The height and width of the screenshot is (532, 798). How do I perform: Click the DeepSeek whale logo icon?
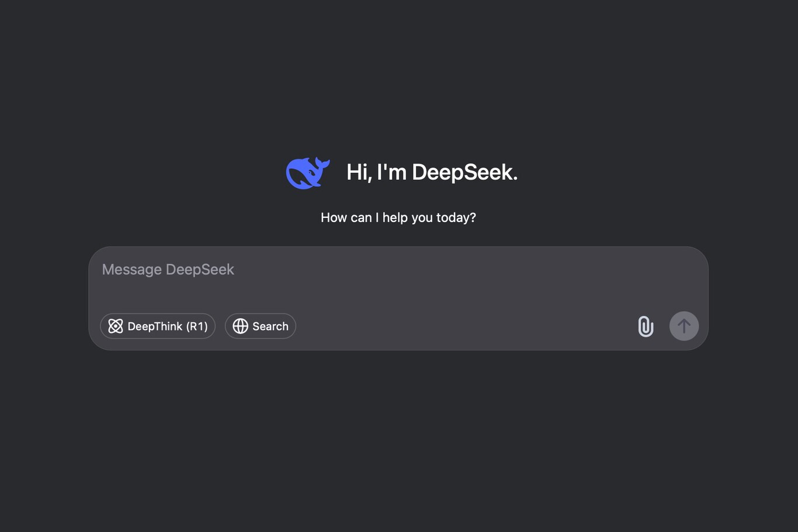click(307, 172)
